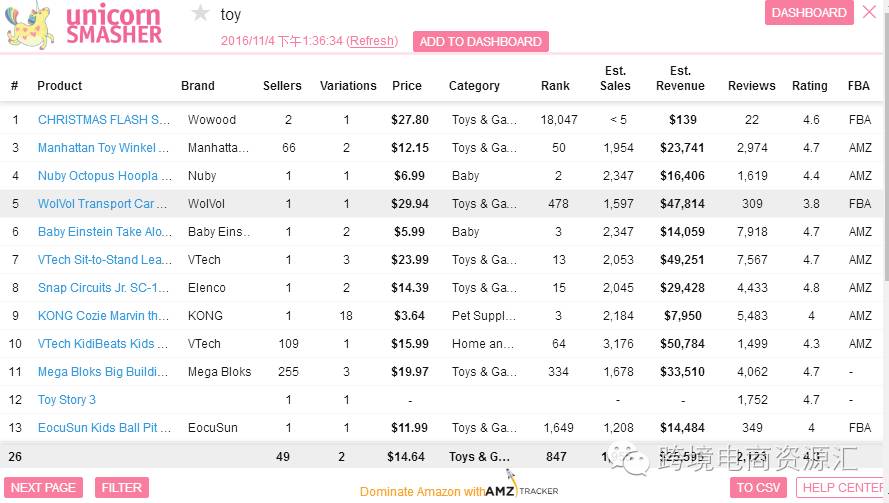
Task: Open the Toy Story 3 product link
Action: click(67, 400)
